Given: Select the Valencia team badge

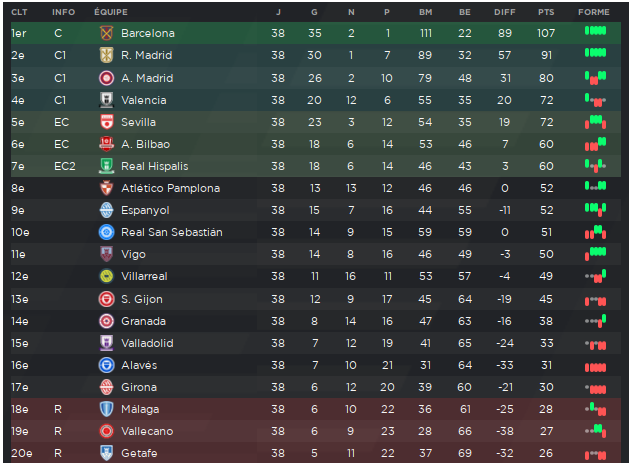Looking at the screenshot, I should click(x=106, y=100).
